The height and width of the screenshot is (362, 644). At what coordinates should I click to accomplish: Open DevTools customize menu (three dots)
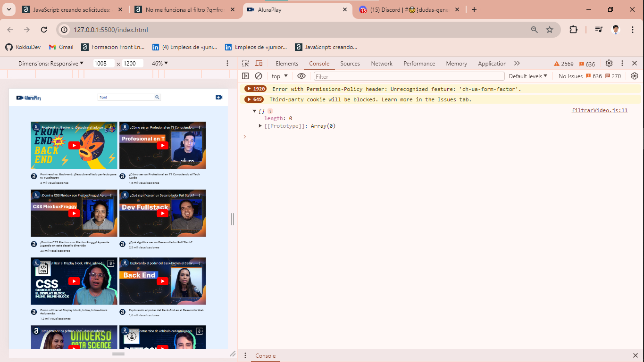(x=622, y=63)
